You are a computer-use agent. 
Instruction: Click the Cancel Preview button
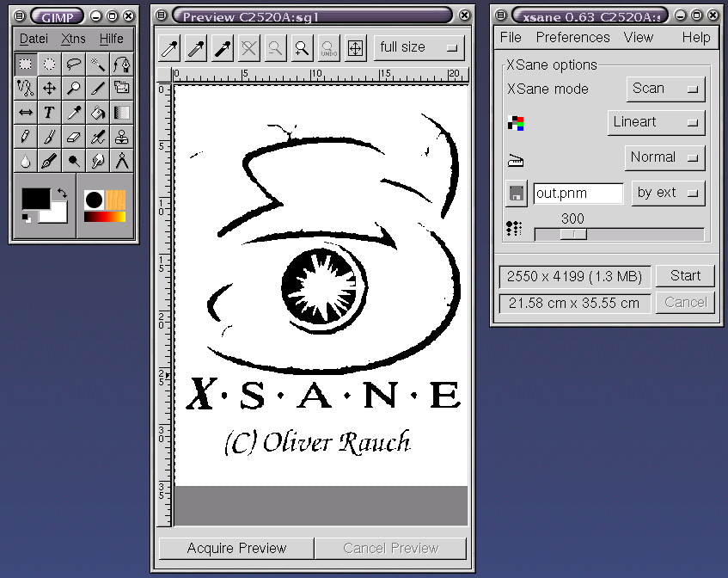(390, 548)
